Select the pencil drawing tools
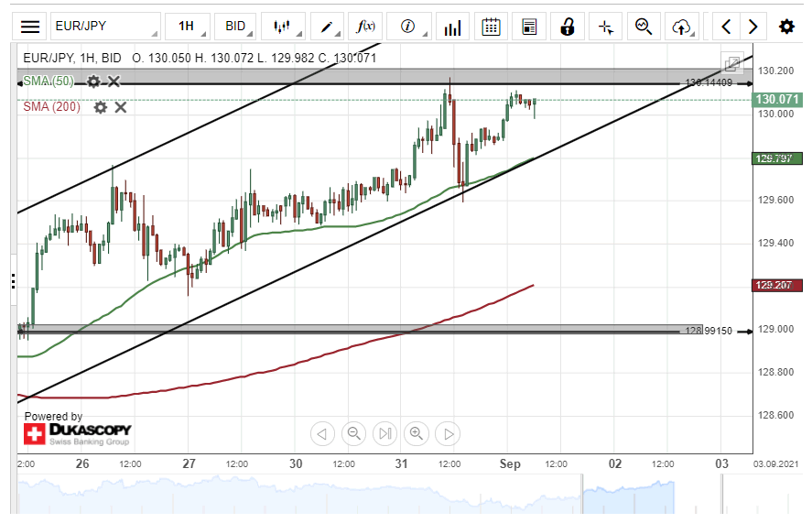Image resolution: width=812 pixels, height=523 pixels. (x=328, y=27)
